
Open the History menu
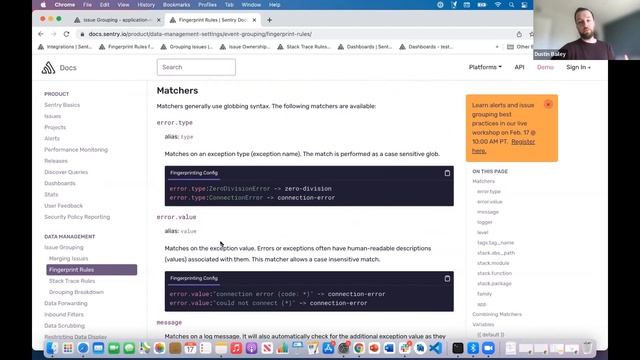click(146, 5)
